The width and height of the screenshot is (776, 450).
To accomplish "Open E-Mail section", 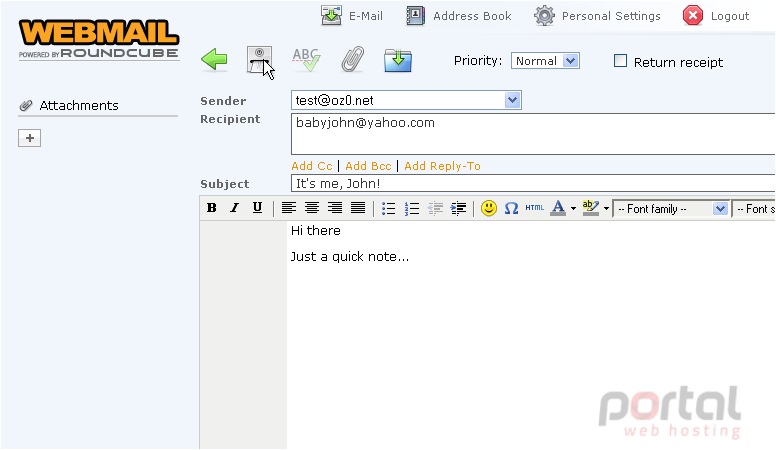I will point(352,16).
